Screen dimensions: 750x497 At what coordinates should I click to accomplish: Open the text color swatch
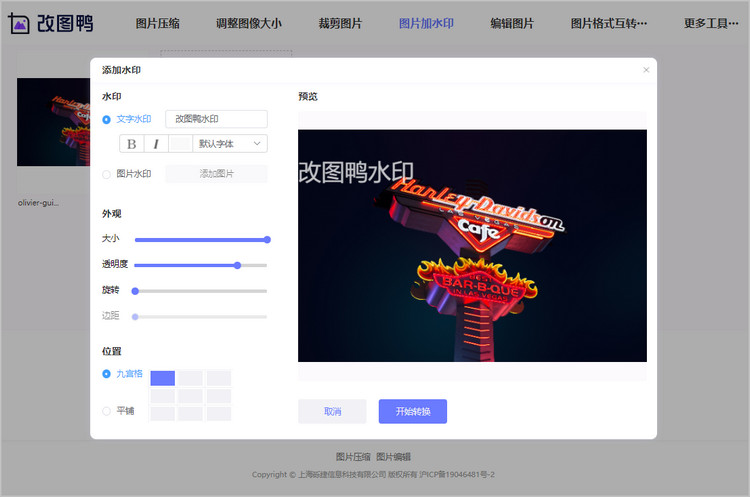pos(180,144)
